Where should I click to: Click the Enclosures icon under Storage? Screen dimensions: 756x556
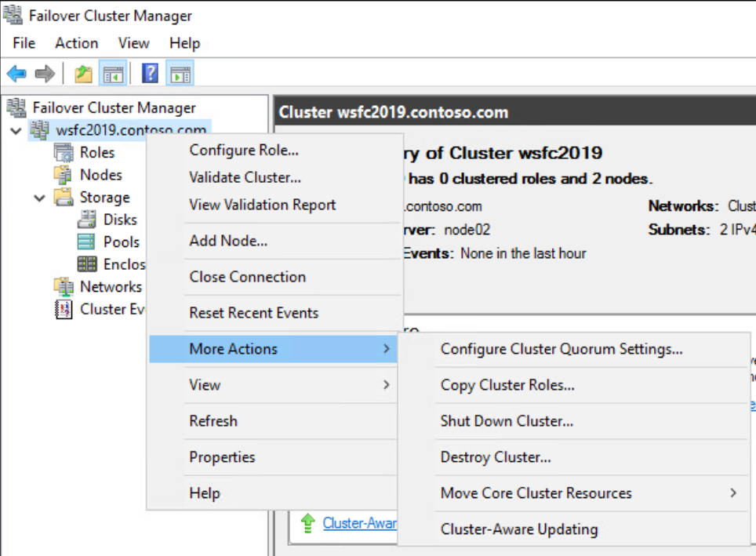(x=87, y=263)
